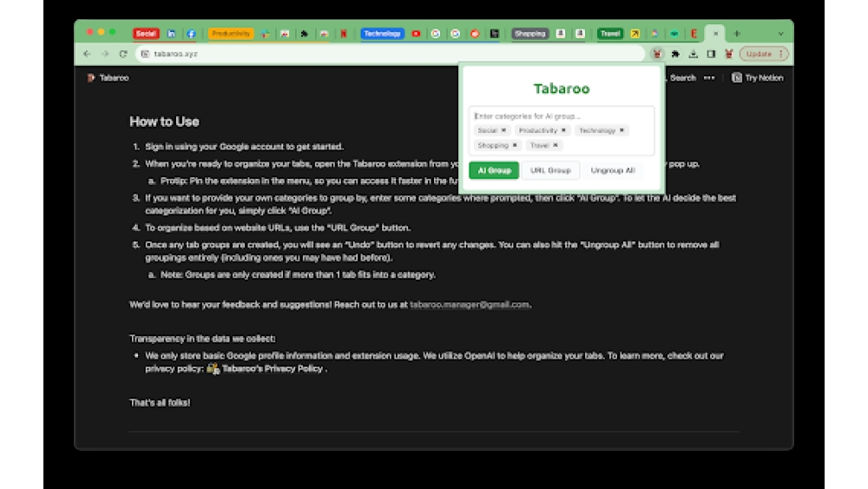Collapse the blue Technology tab group
The image size is (868, 489).
(382, 34)
